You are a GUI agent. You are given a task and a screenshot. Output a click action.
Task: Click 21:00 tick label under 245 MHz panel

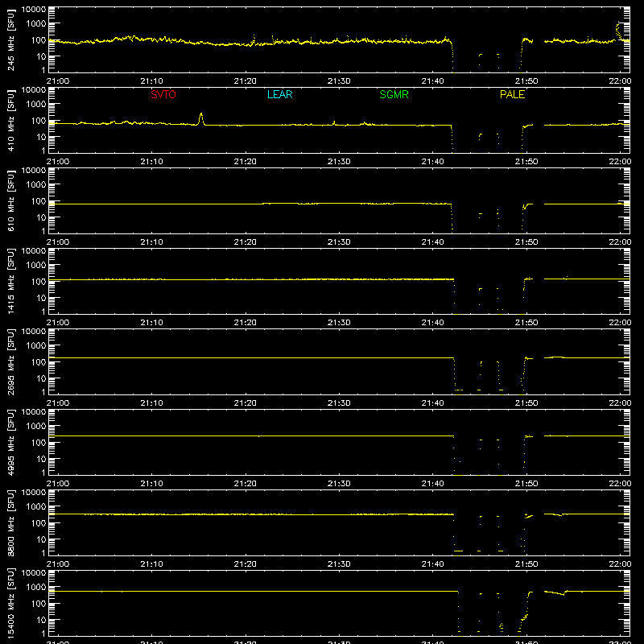(58, 81)
